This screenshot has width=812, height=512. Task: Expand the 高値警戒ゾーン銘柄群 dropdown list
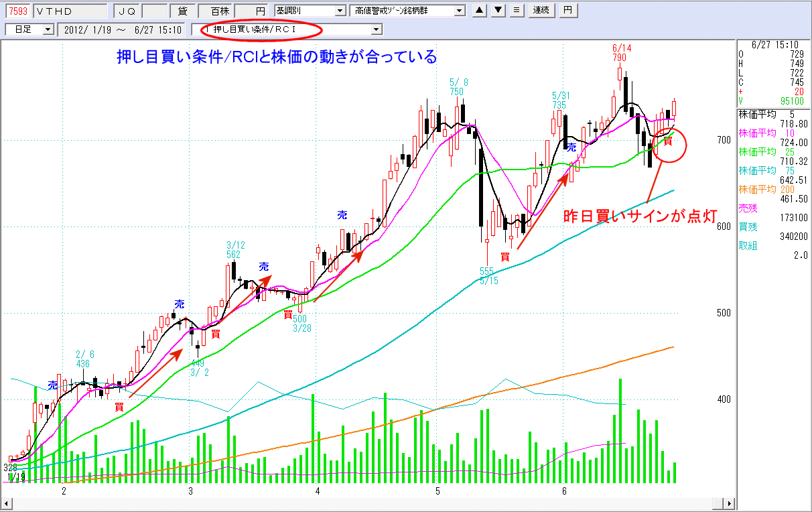(x=459, y=11)
